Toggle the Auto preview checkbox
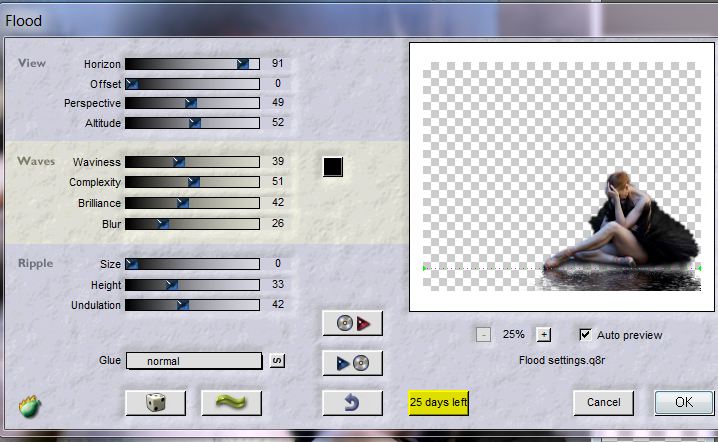Image resolution: width=718 pixels, height=442 pixels. click(585, 334)
